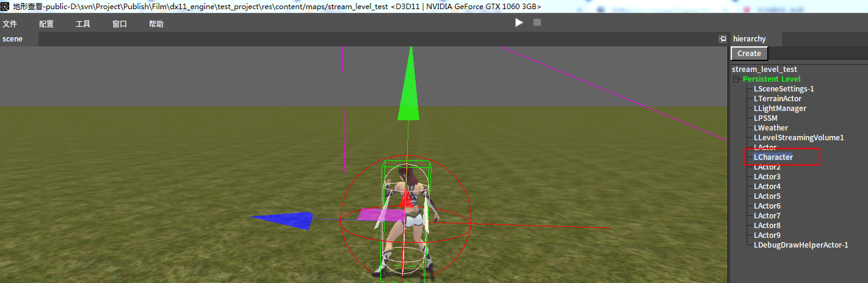
Task: Open the 工具 menu
Action: pos(83,24)
